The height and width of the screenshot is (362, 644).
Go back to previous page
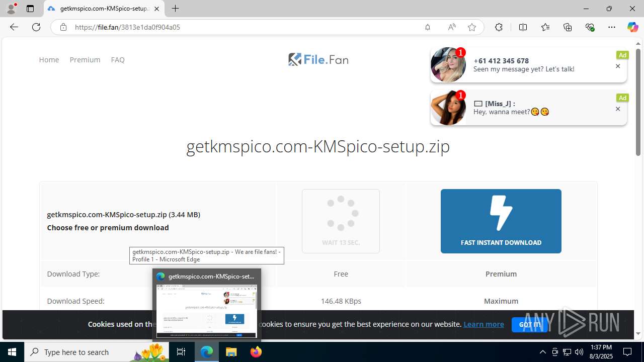[14, 27]
